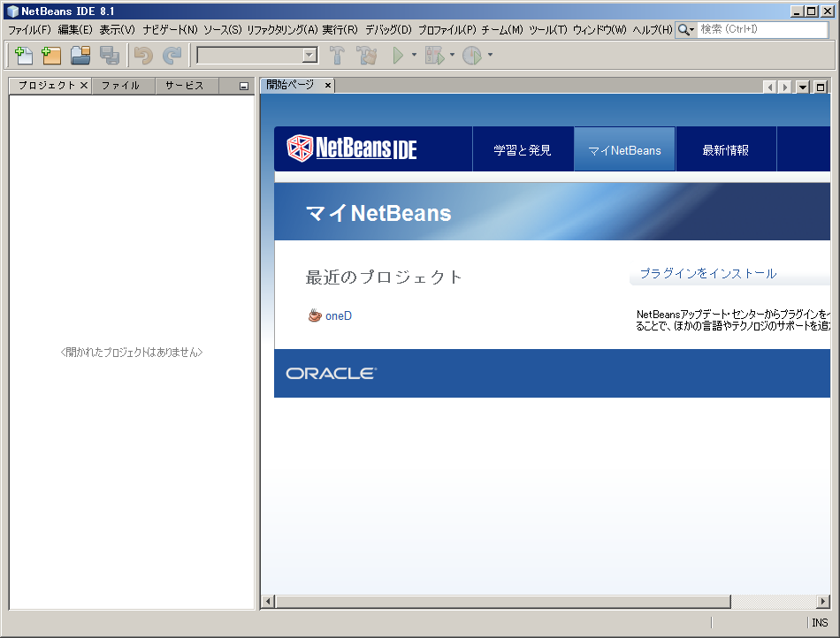
Task: Click the 検索 (Ctrl+I) search field
Action: point(763,29)
